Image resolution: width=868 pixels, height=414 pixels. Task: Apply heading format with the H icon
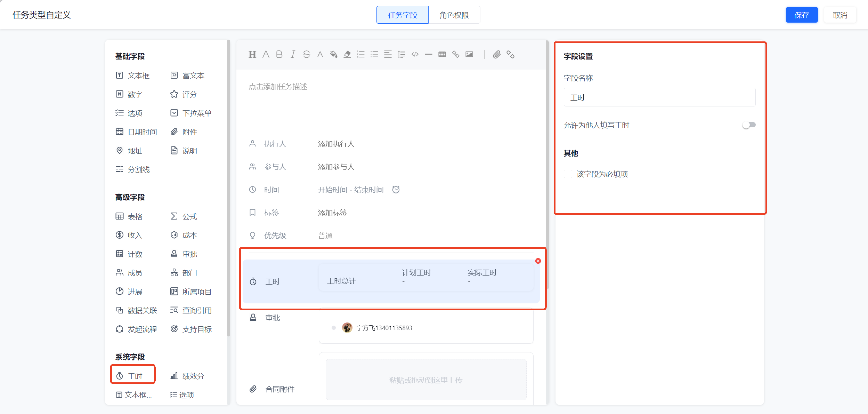coord(252,54)
